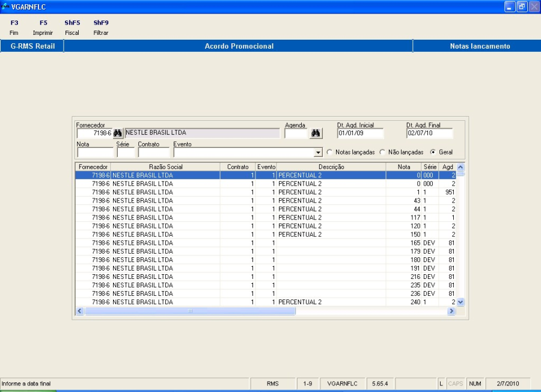This screenshot has width=541, height=392.
Task: Select Notas lançadas radio option
Action: coord(329,152)
